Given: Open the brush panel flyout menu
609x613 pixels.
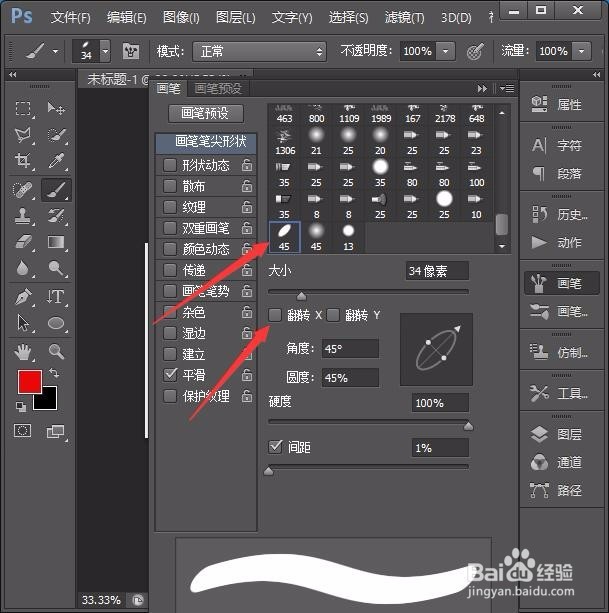Looking at the screenshot, I should [507, 89].
